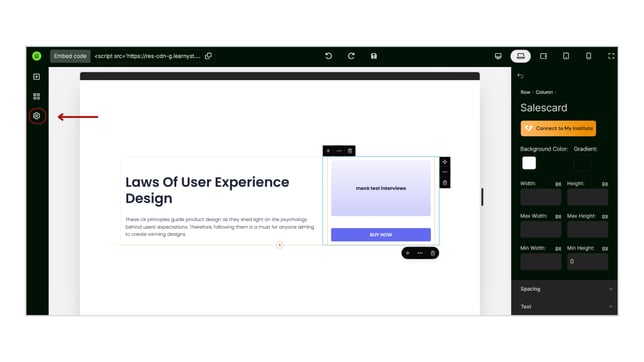
Task: Save the page with the save icon
Action: (x=374, y=56)
